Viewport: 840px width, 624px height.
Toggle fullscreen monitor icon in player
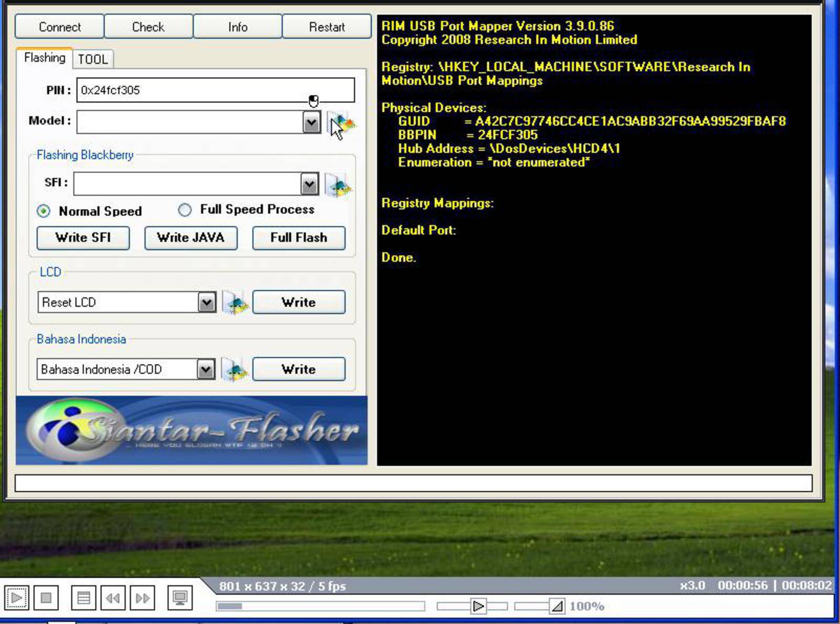180,598
